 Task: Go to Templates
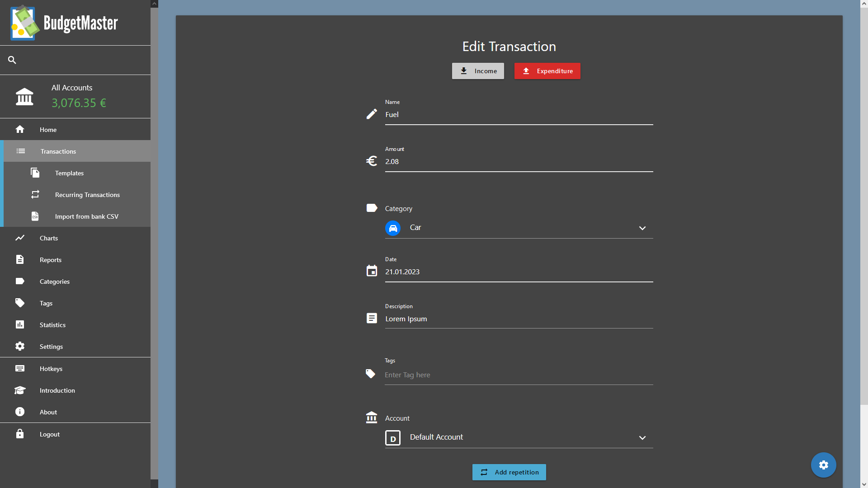77,173
